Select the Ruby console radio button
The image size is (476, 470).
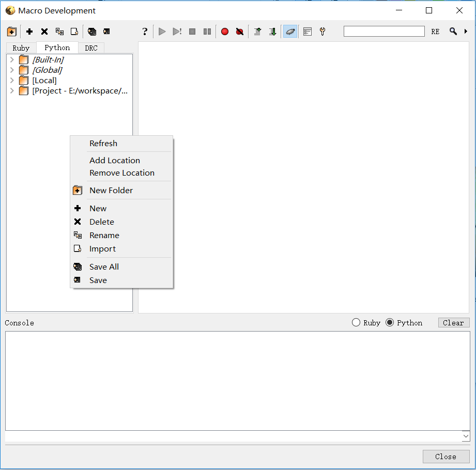click(x=356, y=322)
